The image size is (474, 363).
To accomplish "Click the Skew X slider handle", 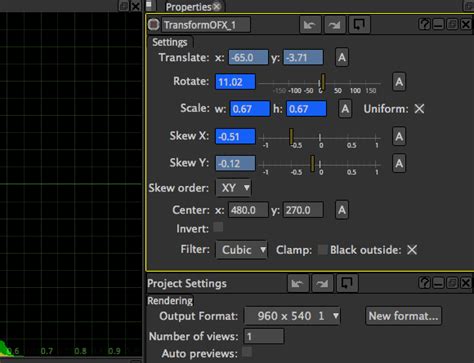I will pyautogui.click(x=291, y=137).
